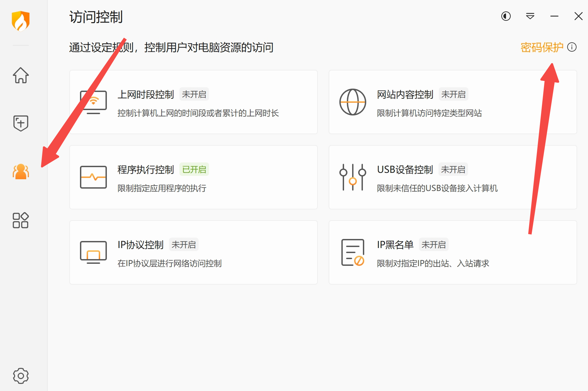This screenshot has height=391, width=588.
Task: Toggle the USB设备控制 未开启 status
Action: 453,169
